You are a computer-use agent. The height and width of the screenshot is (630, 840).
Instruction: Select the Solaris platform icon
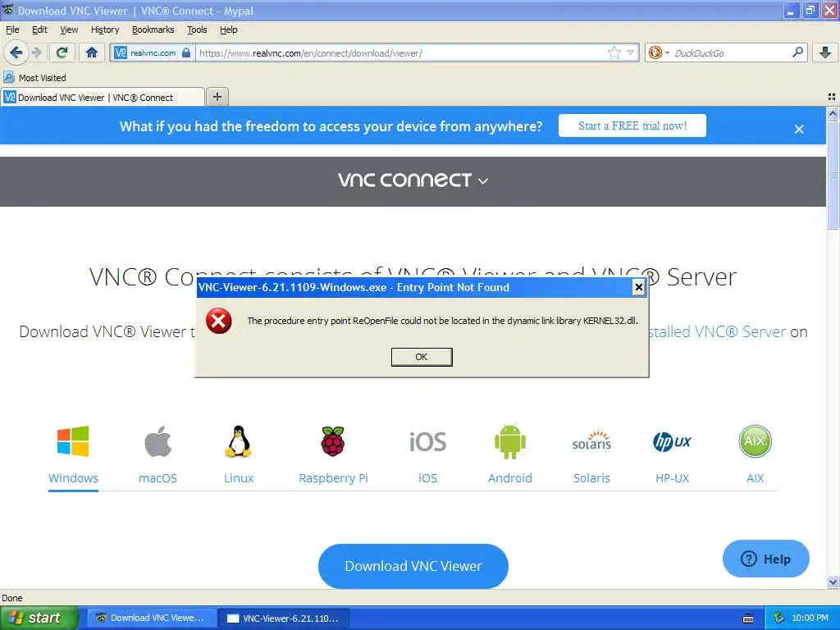click(x=591, y=441)
